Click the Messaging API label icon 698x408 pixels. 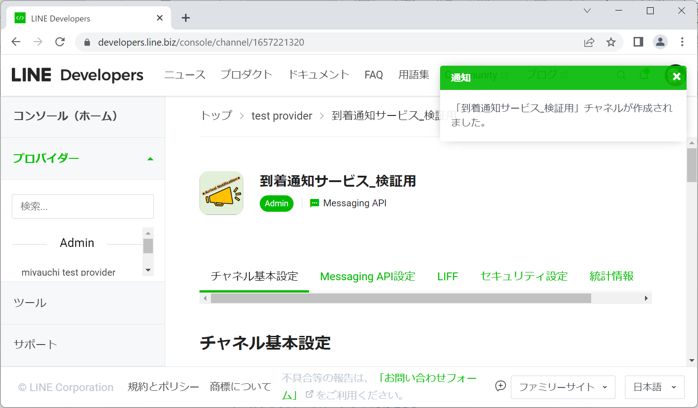point(314,203)
